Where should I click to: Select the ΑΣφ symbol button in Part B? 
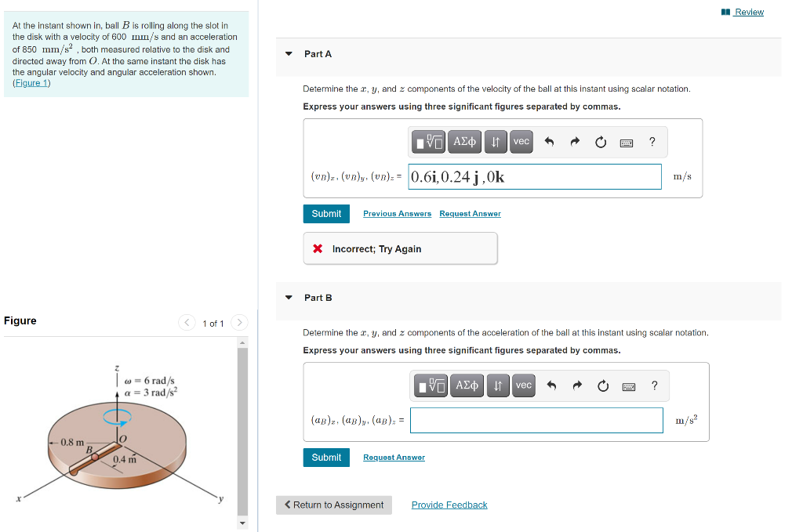click(467, 385)
